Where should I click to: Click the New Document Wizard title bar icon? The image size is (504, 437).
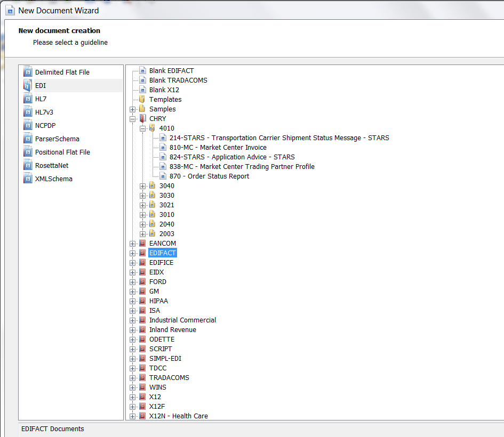[x=11, y=10]
